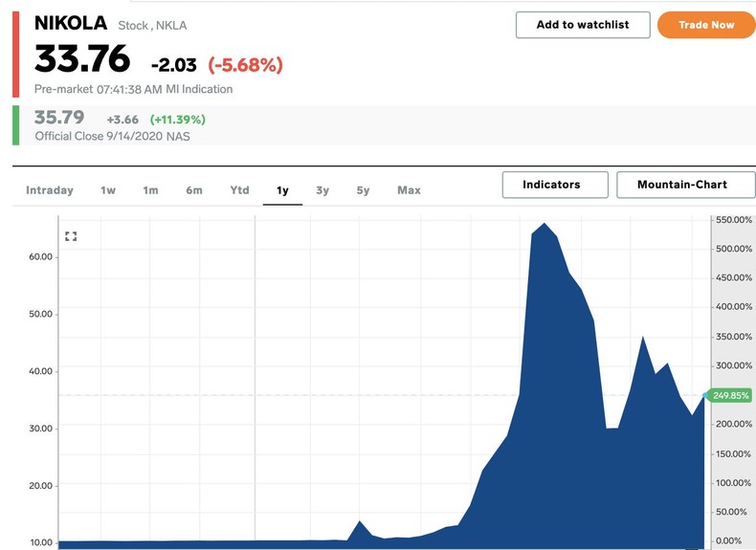Click the green 249.85% price marker
The height and width of the screenshot is (550, 756).
[x=730, y=395]
